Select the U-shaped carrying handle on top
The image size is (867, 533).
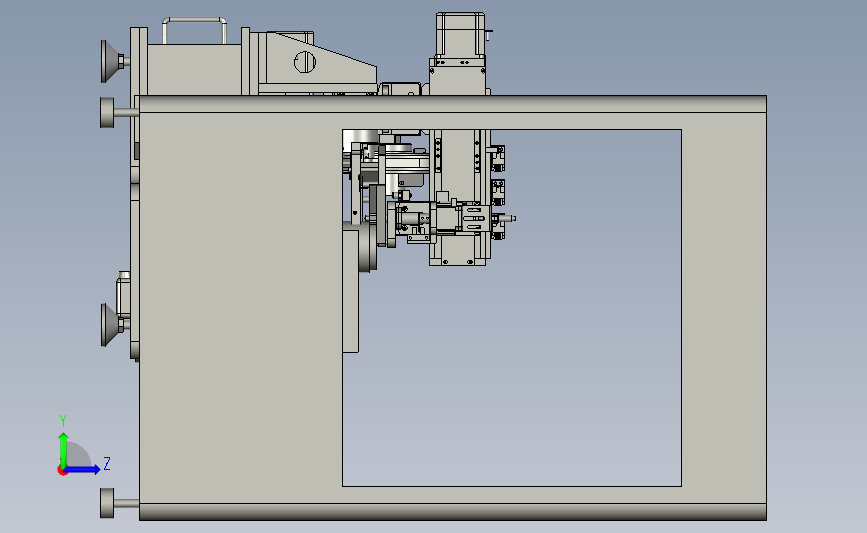click(194, 29)
